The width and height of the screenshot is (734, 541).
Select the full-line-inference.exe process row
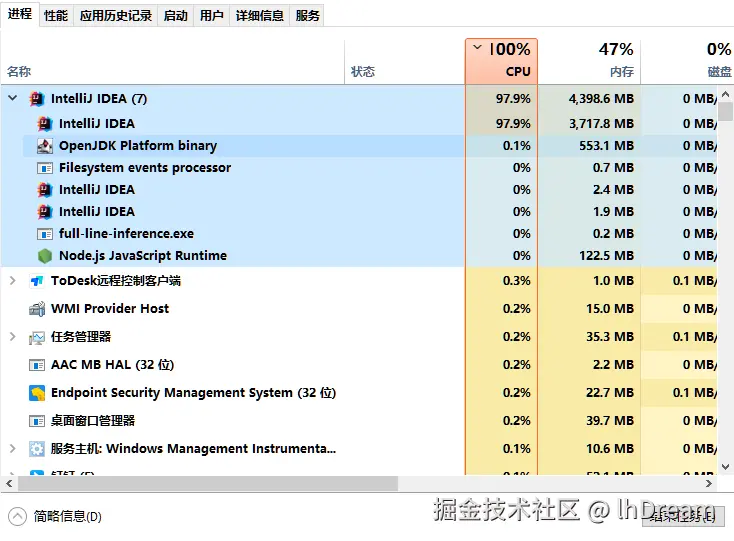point(359,234)
